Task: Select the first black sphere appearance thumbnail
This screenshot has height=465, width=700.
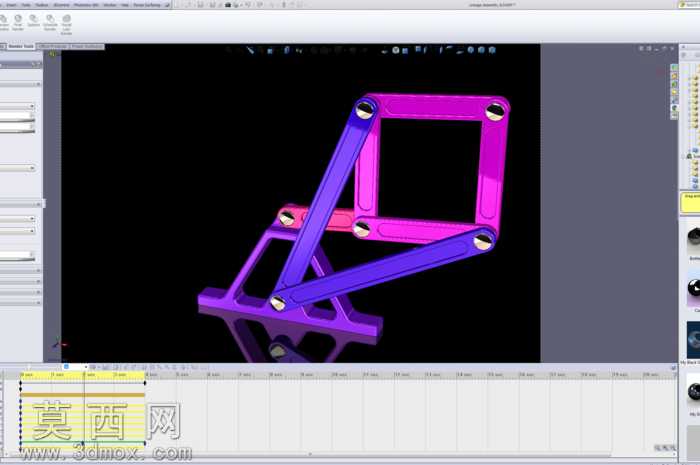Action: 694,237
